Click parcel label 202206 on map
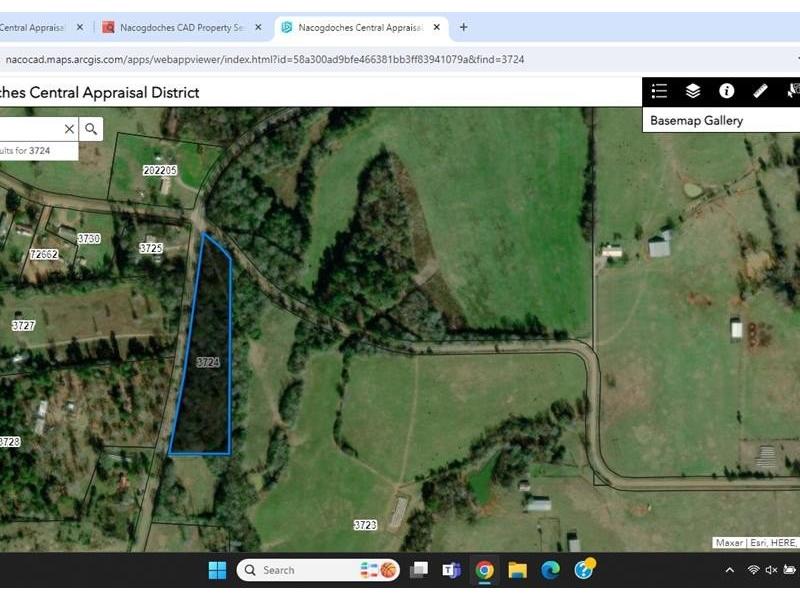 160,170
